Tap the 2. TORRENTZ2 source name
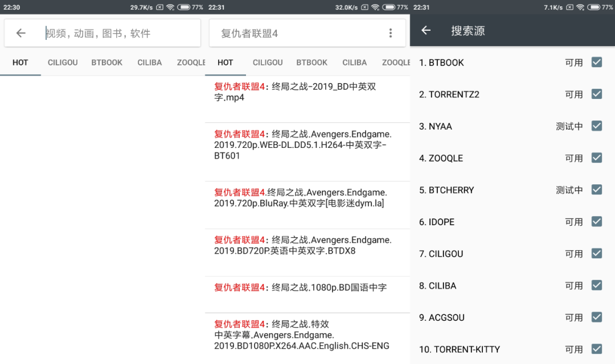This screenshot has width=615, height=364. tap(449, 94)
